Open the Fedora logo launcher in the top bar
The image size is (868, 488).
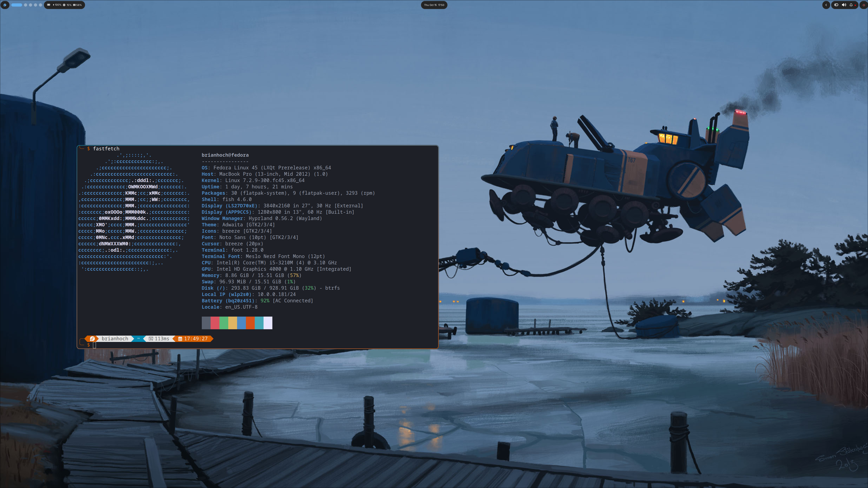click(x=5, y=5)
